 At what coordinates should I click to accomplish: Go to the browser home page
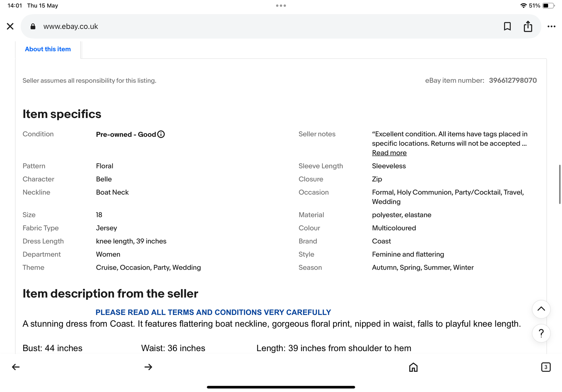pos(413,367)
